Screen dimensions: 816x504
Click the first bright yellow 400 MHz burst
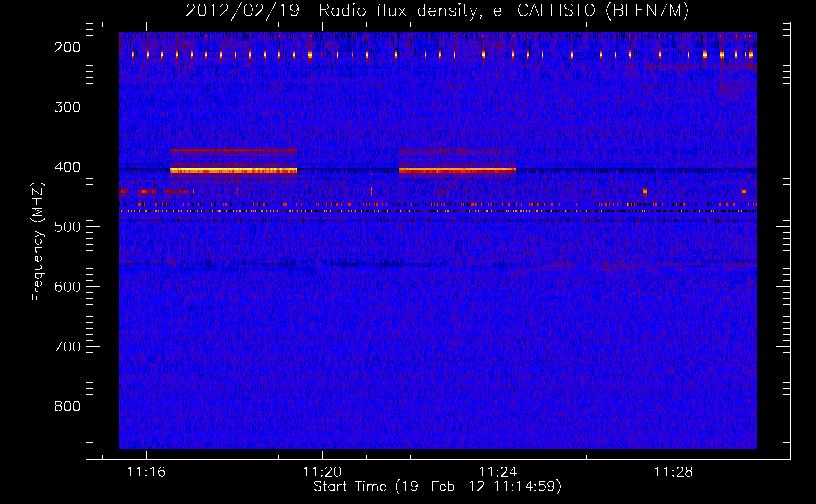coord(233,171)
